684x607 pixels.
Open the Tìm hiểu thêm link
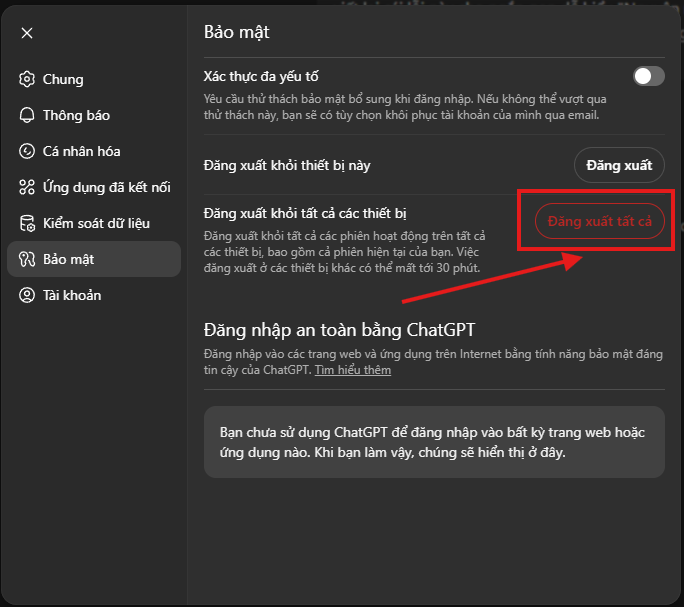352,370
